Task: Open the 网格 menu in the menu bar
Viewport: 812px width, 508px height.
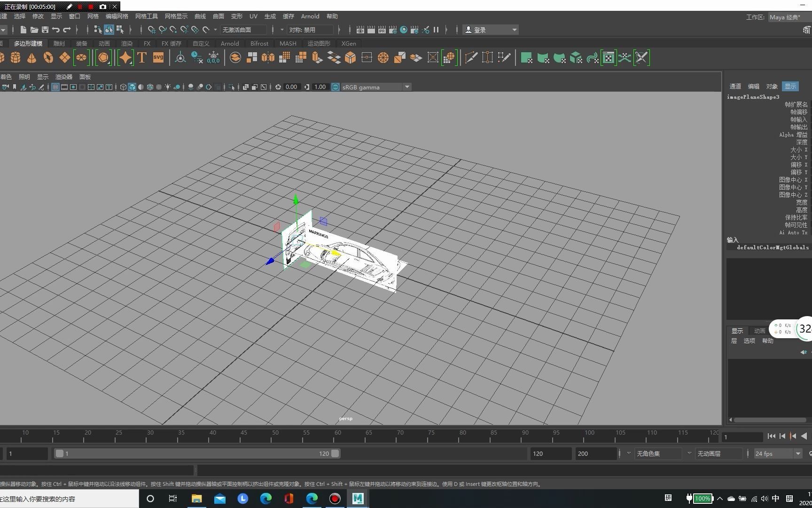Action: pyautogui.click(x=93, y=16)
